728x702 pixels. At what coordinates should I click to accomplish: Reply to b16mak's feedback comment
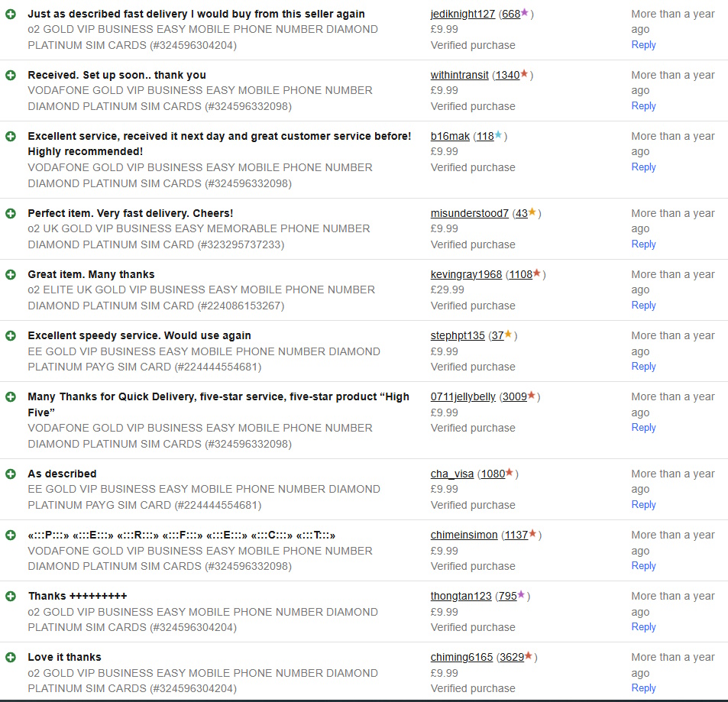click(643, 167)
